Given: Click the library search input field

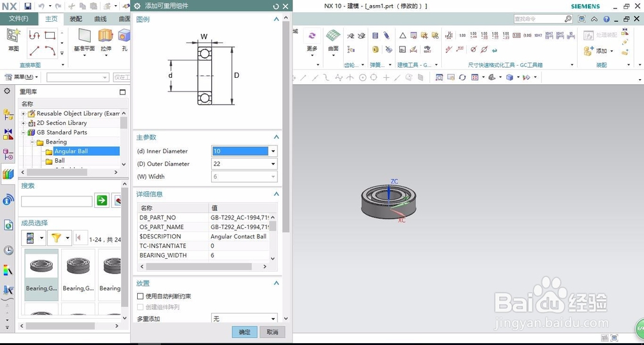Looking at the screenshot, I should coord(57,201).
